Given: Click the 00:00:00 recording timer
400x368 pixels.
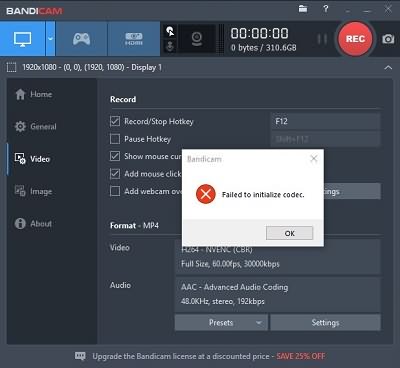Looking at the screenshot, I should pos(259,33).
